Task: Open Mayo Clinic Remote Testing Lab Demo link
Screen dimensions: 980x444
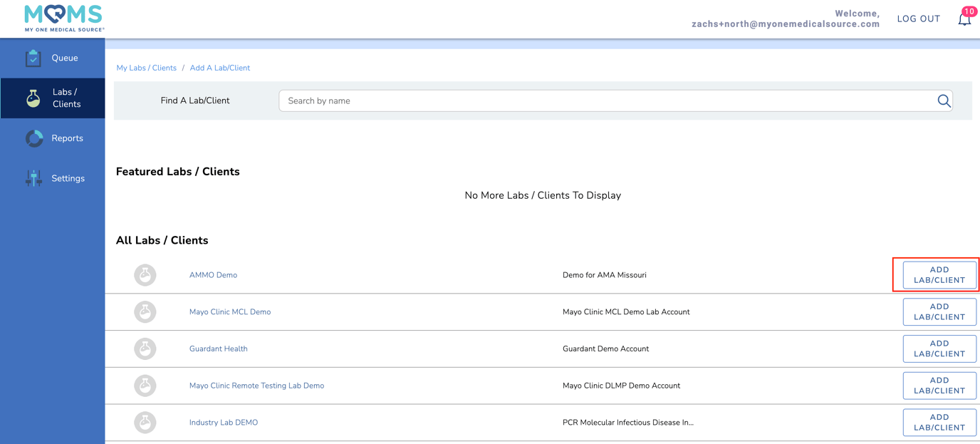Action: coord(256,386)
